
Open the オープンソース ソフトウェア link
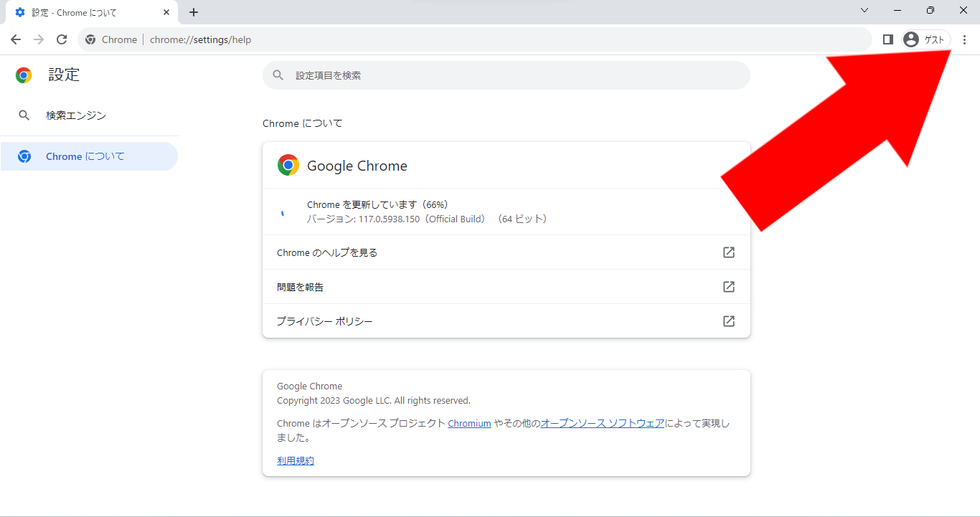coord(602,424)
